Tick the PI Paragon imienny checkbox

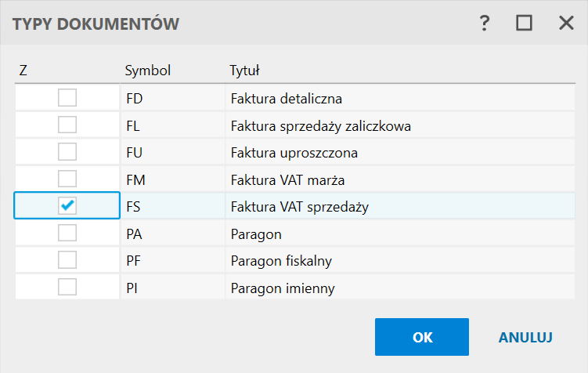point(67,287)
